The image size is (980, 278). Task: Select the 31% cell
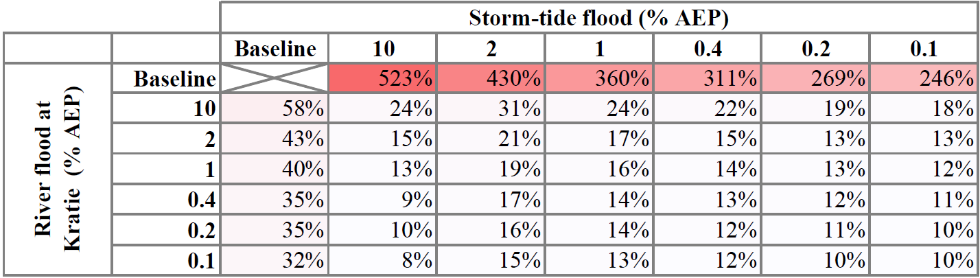pos(491,108)
